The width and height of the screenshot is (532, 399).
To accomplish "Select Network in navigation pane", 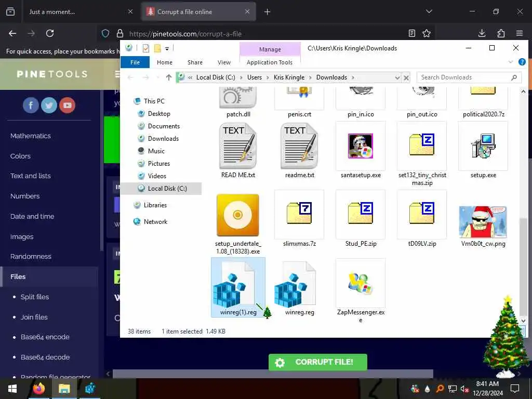I will pyautogui.click(x=155, y=222).
